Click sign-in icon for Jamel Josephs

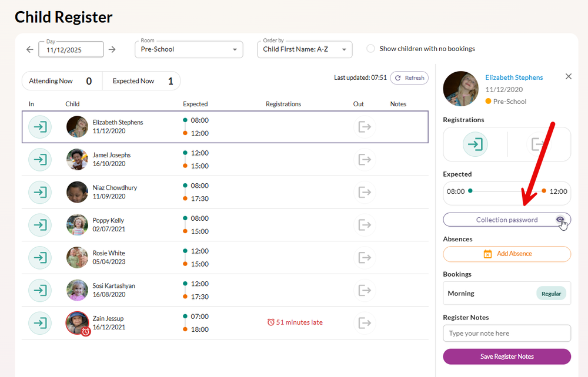point(40,160)
